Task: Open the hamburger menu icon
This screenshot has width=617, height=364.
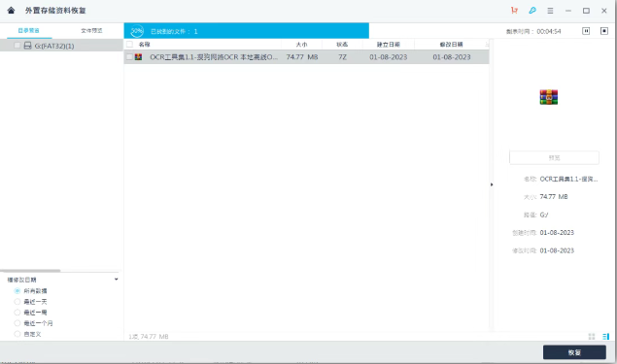Action: point(550,11)
